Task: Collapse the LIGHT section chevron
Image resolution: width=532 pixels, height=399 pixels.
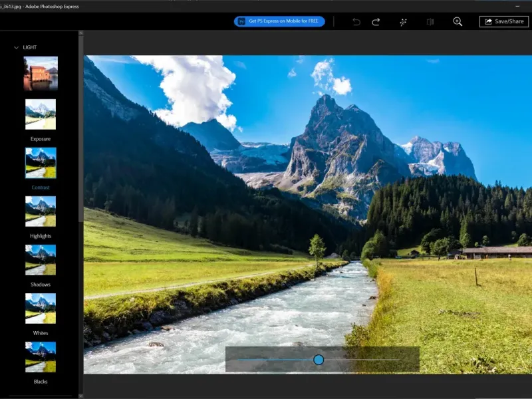Action: (x=16, y=47)
